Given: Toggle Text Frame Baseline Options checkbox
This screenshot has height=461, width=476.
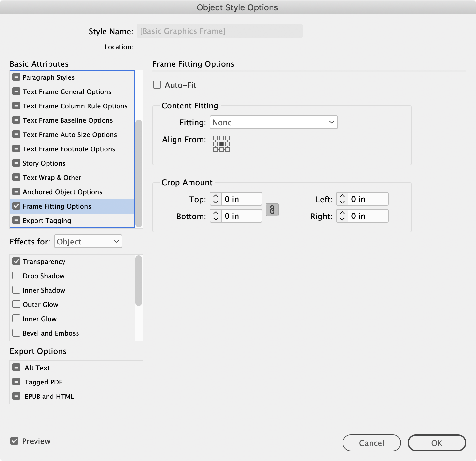Looking at the screenshot, I should pyautogui.click(x=16, y=120).
